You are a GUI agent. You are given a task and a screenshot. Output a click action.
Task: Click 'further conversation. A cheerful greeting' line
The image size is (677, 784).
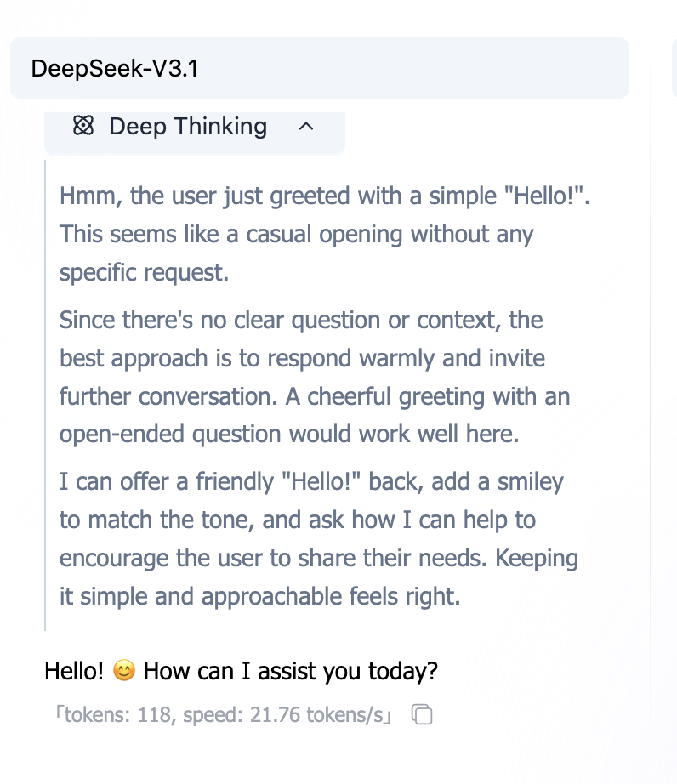coord(315,396)
